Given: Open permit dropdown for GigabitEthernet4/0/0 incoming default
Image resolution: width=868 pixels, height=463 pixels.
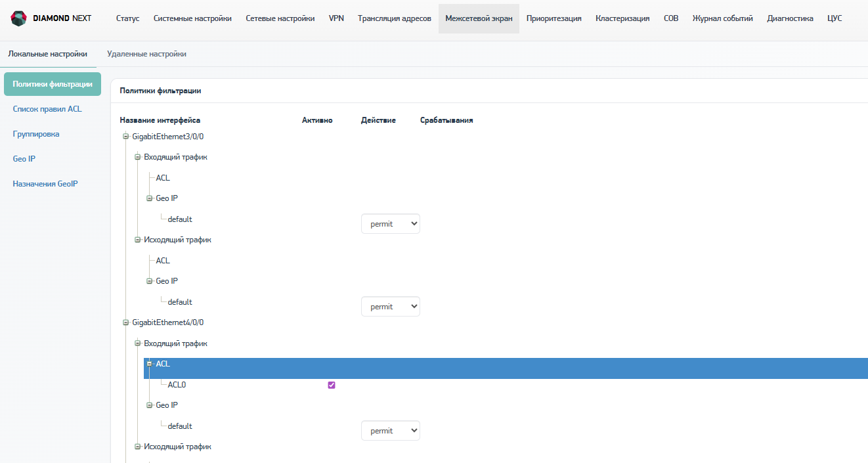Looking at the screenshot, I should [x=391, y=431].
